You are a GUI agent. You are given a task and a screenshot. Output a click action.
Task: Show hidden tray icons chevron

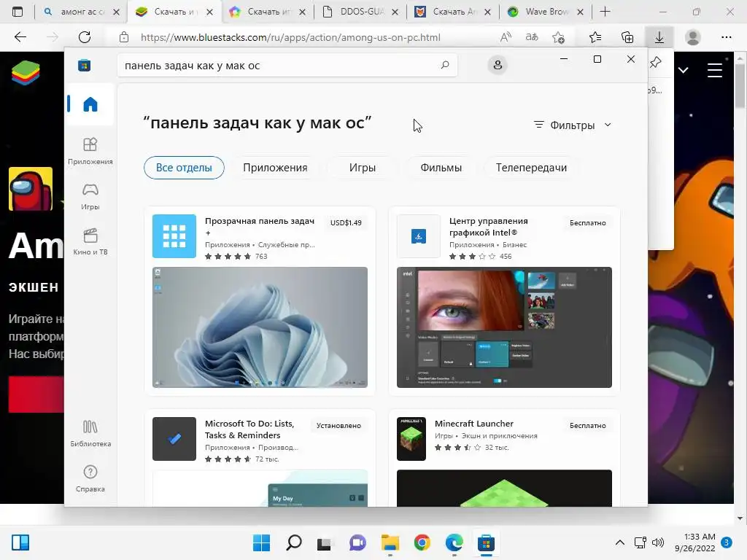click(619, 542)
